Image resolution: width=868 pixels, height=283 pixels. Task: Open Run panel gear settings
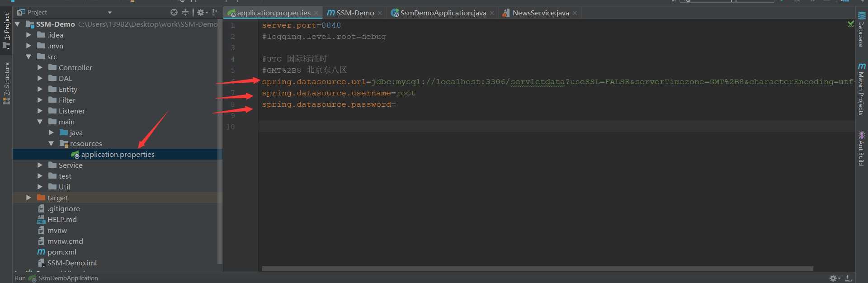(x=834, y=278)
